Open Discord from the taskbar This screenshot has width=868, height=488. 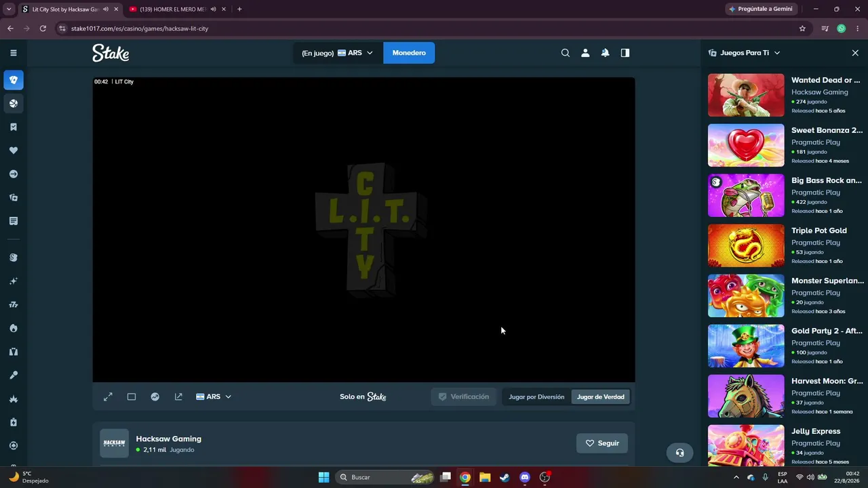tap(524, 477)
